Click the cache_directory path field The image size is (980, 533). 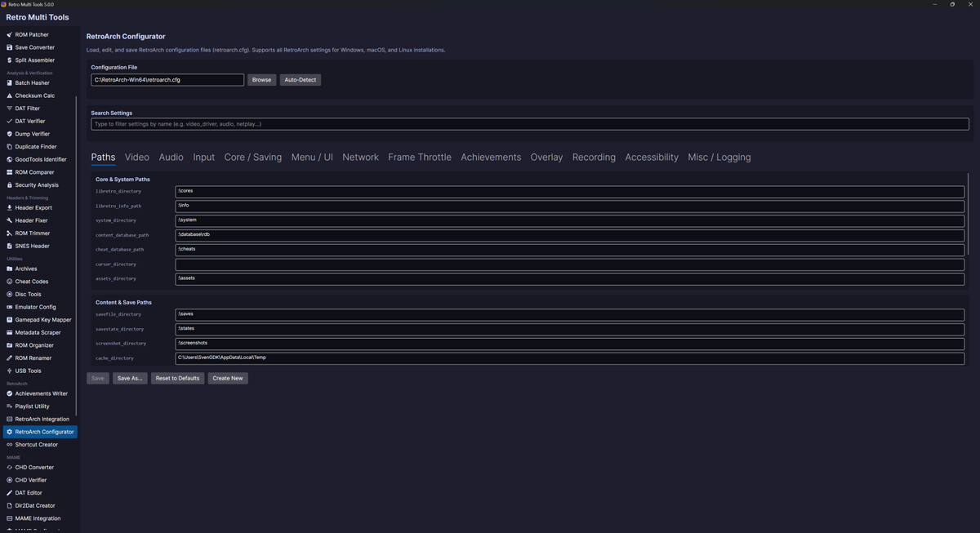[570, 358]
